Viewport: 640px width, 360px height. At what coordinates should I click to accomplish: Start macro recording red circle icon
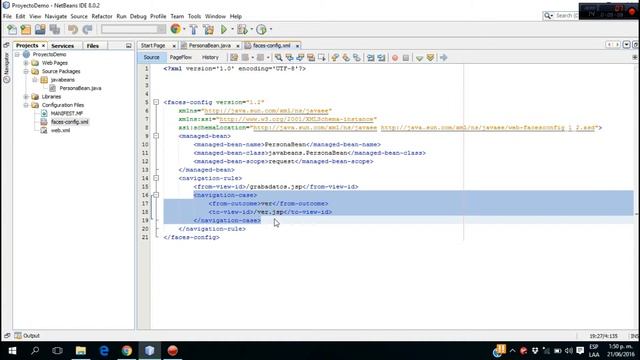coord(395,58)
